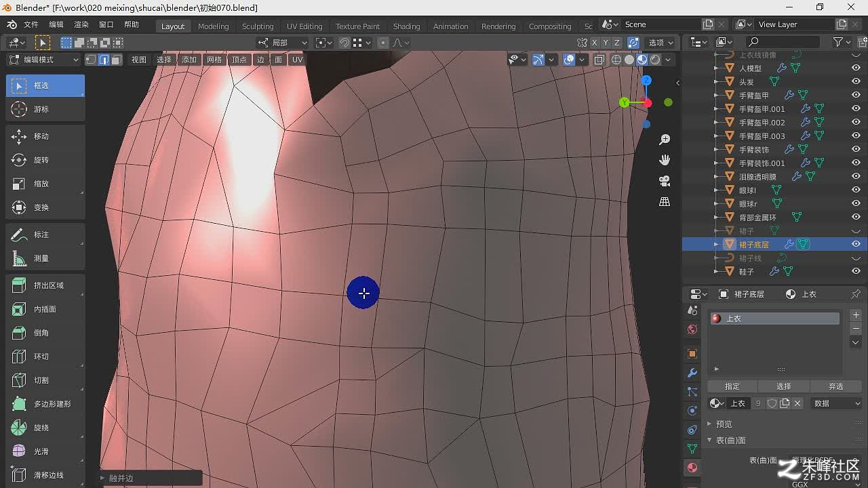Hide the 头发 object in outliner
The image size is (868, 488).
[856, 81]
